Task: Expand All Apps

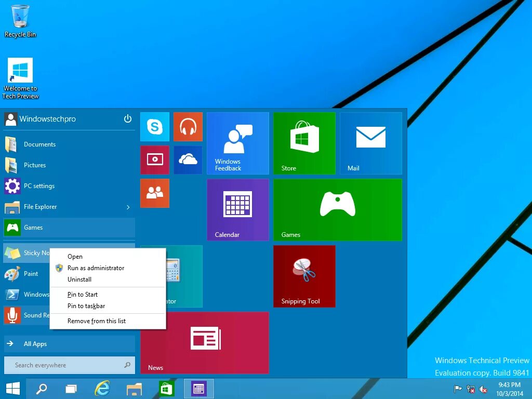Action: 69,344
